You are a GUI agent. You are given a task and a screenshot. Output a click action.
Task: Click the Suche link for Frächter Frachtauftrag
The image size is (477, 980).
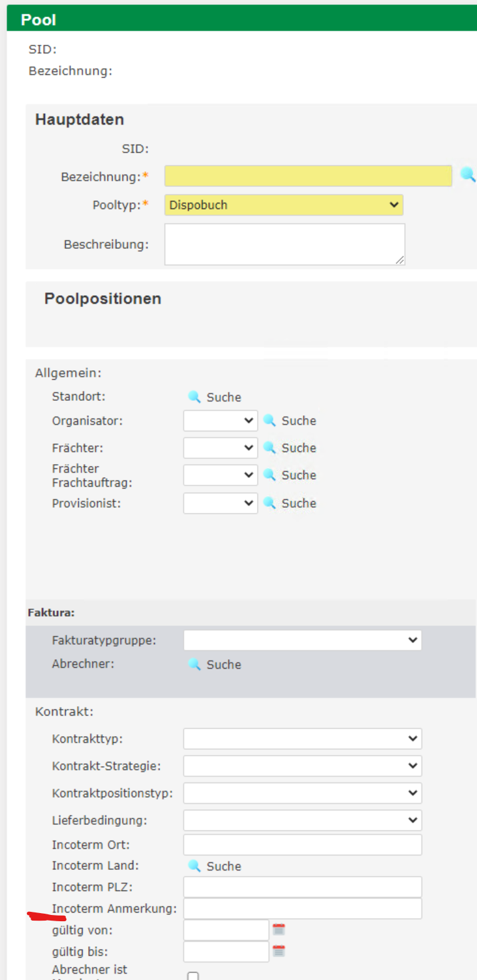pos(299,475)
